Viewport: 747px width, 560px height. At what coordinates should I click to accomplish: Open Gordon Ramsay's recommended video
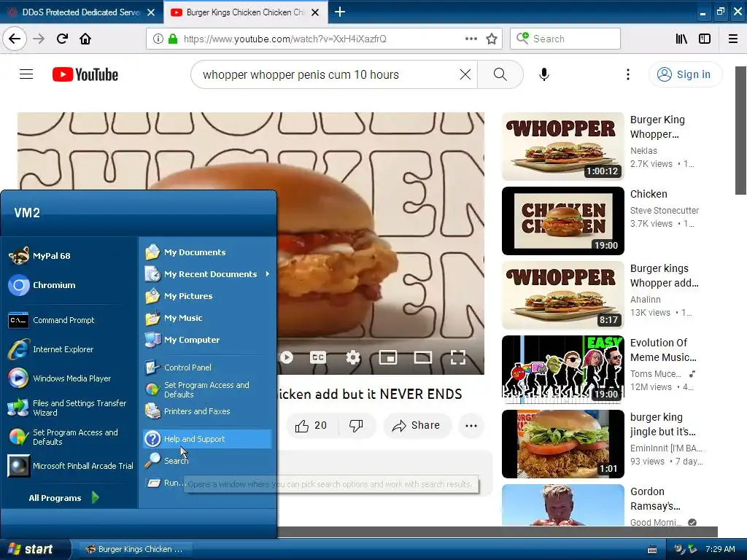tap(562, 505)
